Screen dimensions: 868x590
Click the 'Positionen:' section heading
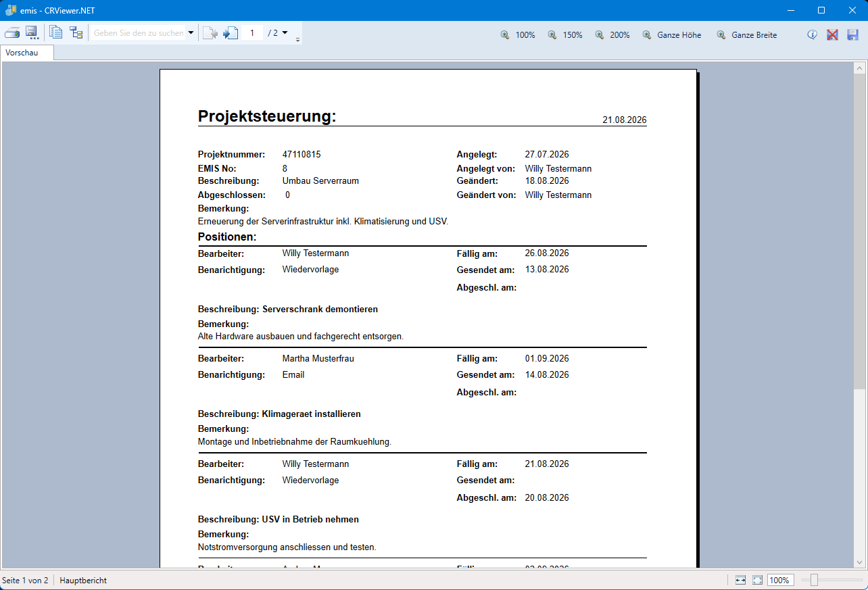227,237
